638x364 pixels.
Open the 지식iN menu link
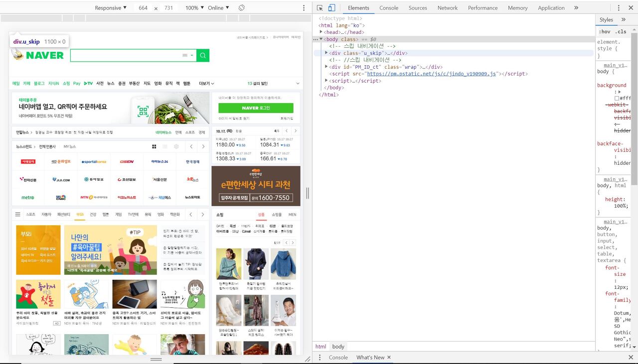pos(53,83)
